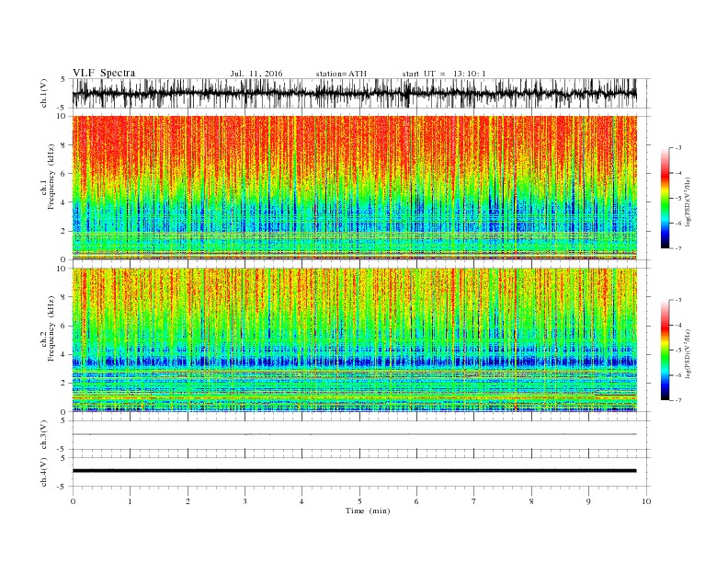The width and height of the screenshot is (728, 563).
Task: Click the "4" kHz tick of ch.1 spectrogram
Action: tap(63, 202)
